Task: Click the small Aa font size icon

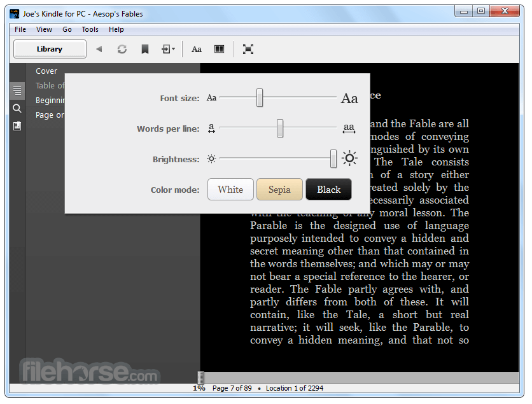Action: [211, 98]
